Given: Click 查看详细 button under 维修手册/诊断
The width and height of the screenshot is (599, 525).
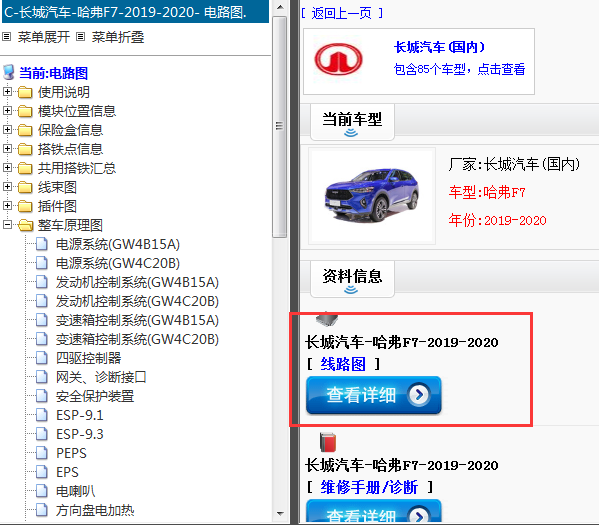Looking at the screenshot, I should point(374,511).
